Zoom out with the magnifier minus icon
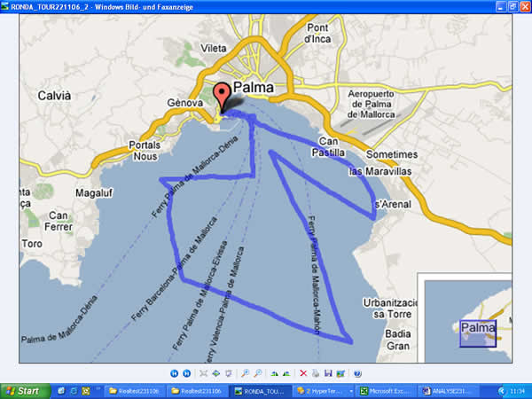This screenshot has width=532, height=399. [258, 374]
